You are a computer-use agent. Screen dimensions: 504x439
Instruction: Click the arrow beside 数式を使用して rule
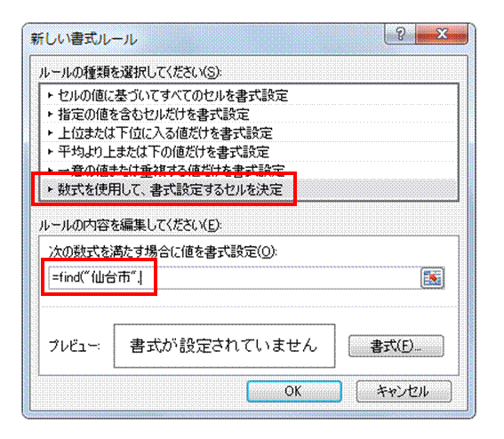[x=50, y=189]
